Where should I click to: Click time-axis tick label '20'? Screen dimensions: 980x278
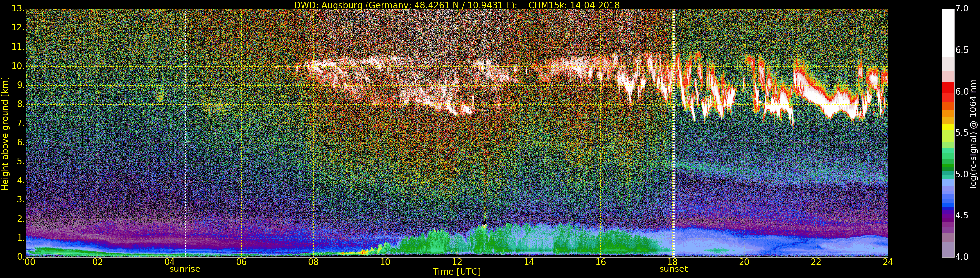click(x=744, y=262)
